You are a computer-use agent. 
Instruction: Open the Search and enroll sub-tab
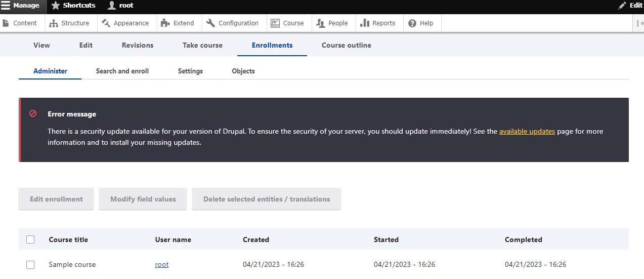(122, 71)
